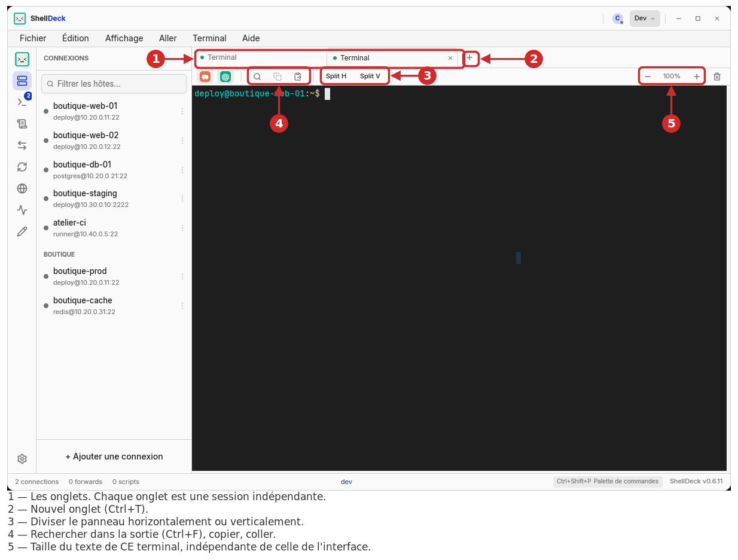Click the orange AI assistant icon in terminal toolbar
Viewport: 738px width, 560px height.
pyautogui.click(x=205, y=77)
